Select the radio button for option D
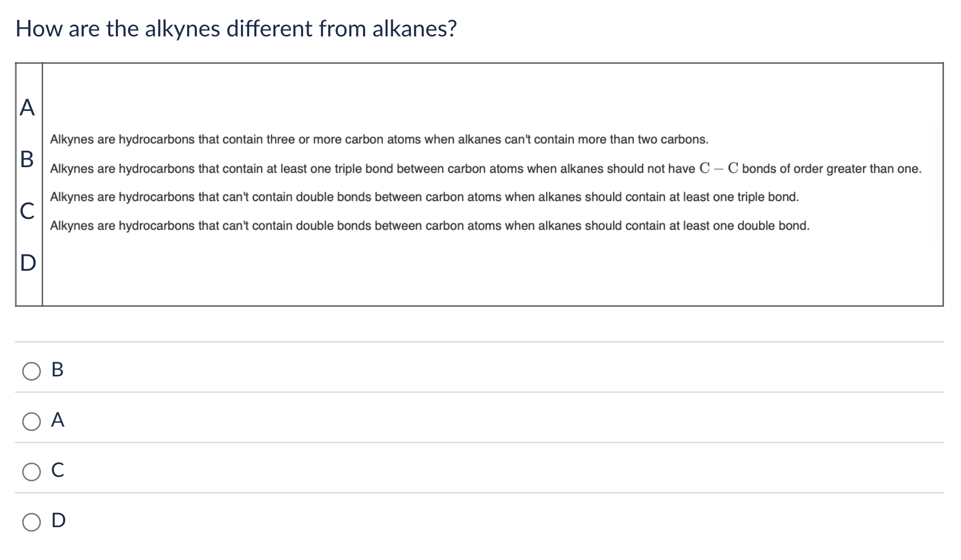Screen dimensions: 961x560 tap(31, 523)
